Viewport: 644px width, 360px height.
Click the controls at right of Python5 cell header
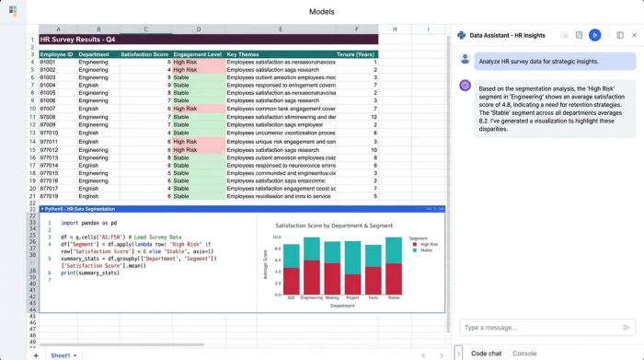[x=435, y=209]
